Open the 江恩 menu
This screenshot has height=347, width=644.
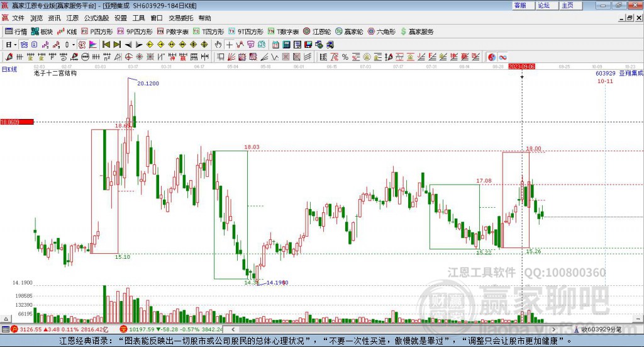pyautogui.click(x=72, y=18)
